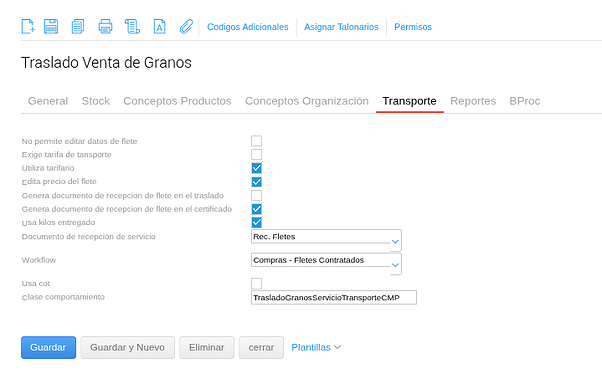
Task: Uncheck 'Edita precio del flete' checkbox
Action: (x=256, y=182)
